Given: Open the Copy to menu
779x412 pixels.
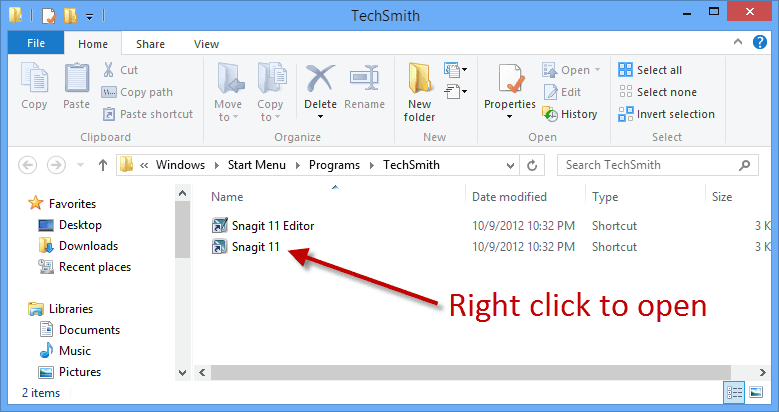Looking at the screenshot, I should (x=270, y=92).
